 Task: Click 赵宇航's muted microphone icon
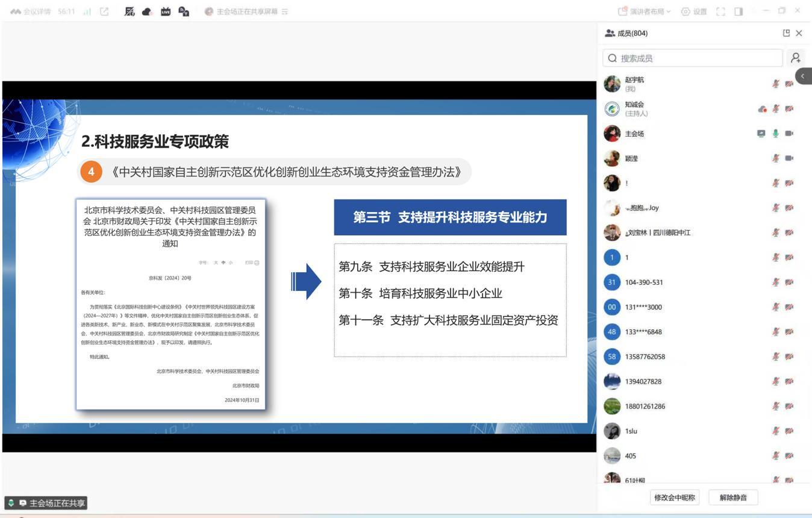click(x=776, y=84)
